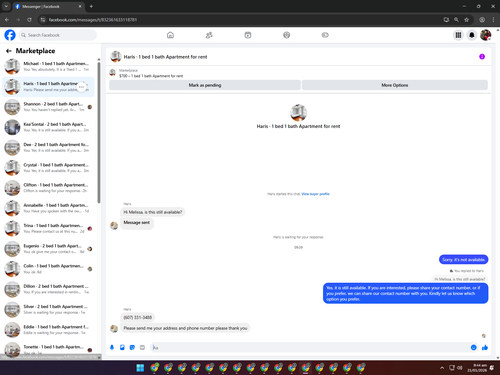Open the Notifications bell icon
500x375 pixels.
(472, 35)
